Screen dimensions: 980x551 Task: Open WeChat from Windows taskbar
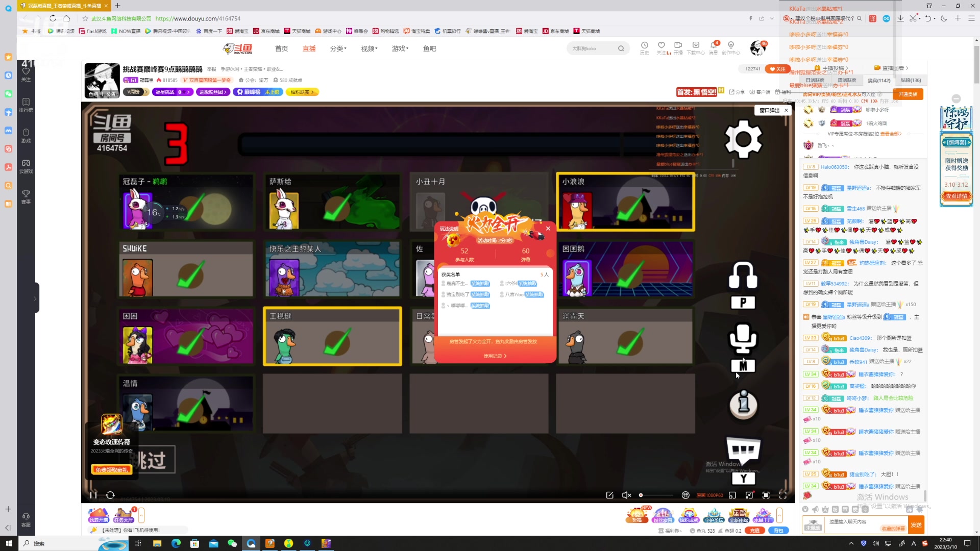point(232,543)
